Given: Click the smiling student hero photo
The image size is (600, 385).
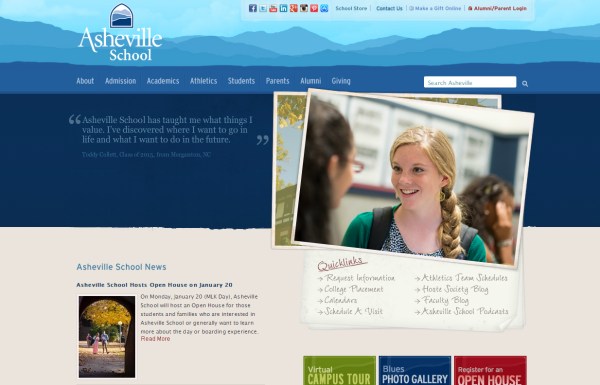Looking at the screenshot, I should (x=413, y=179).
